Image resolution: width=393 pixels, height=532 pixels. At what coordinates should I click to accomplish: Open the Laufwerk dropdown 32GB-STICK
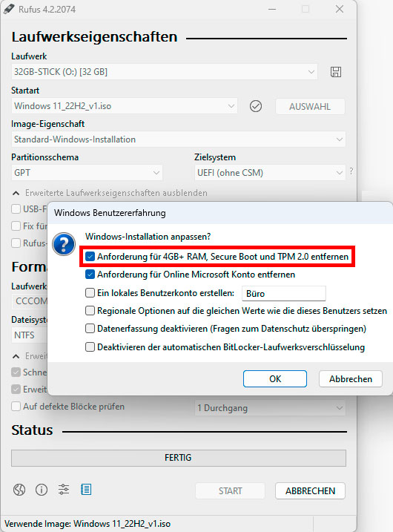(x=165, y=72)
